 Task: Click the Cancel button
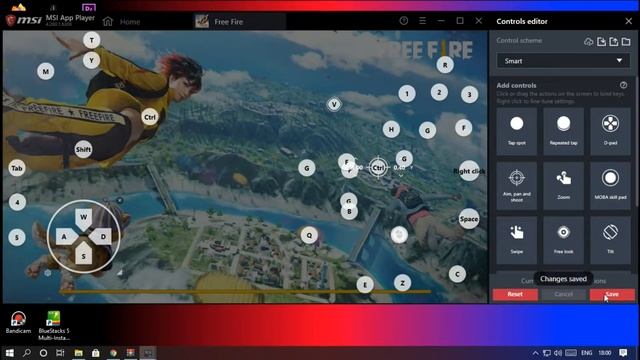[564, 294]
